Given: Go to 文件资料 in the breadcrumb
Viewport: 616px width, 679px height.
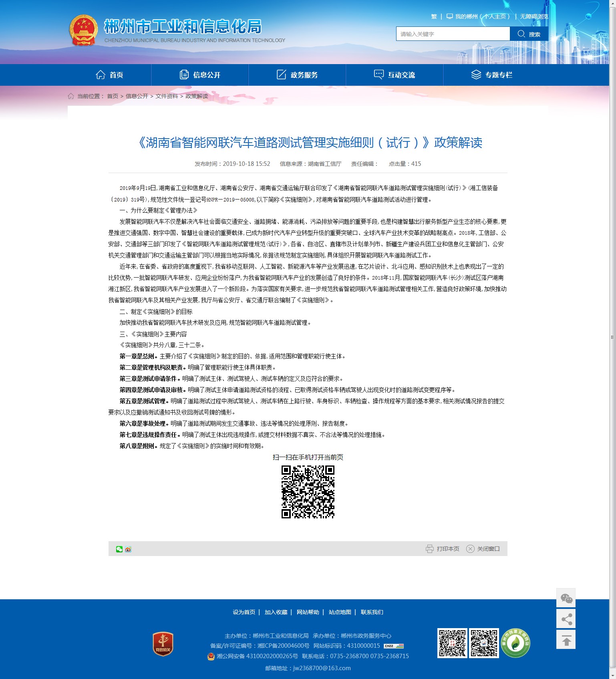Looking at the screenshot, I should coord(167,96).
